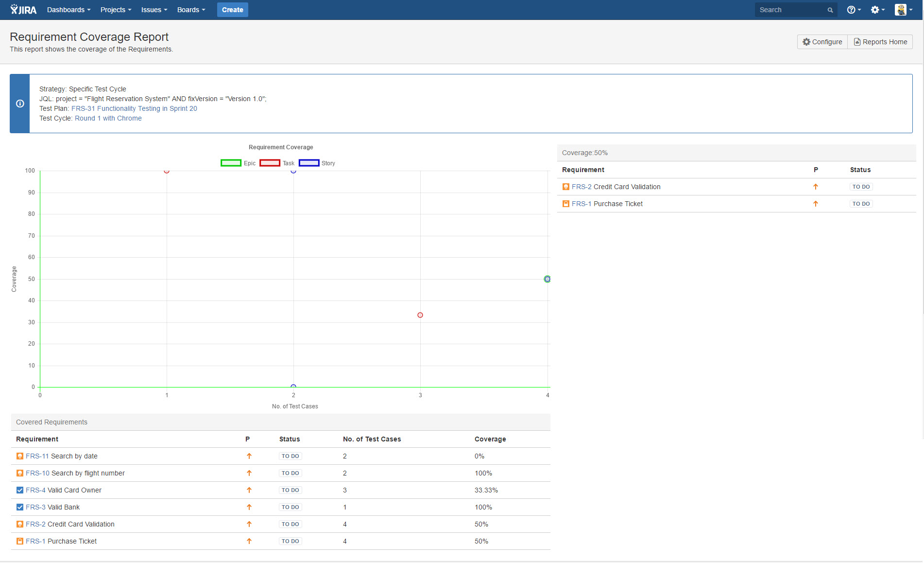The image size is (924, 563).
Task: Click the search magnifier icon
Action: [830, 10]
